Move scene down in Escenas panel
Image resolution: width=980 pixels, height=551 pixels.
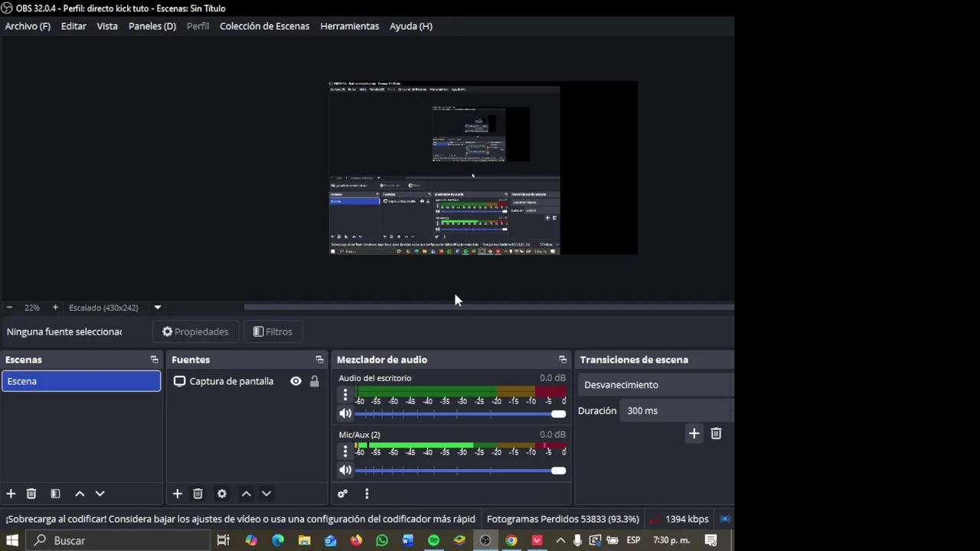pyautogui.click(x=100, y=494)
